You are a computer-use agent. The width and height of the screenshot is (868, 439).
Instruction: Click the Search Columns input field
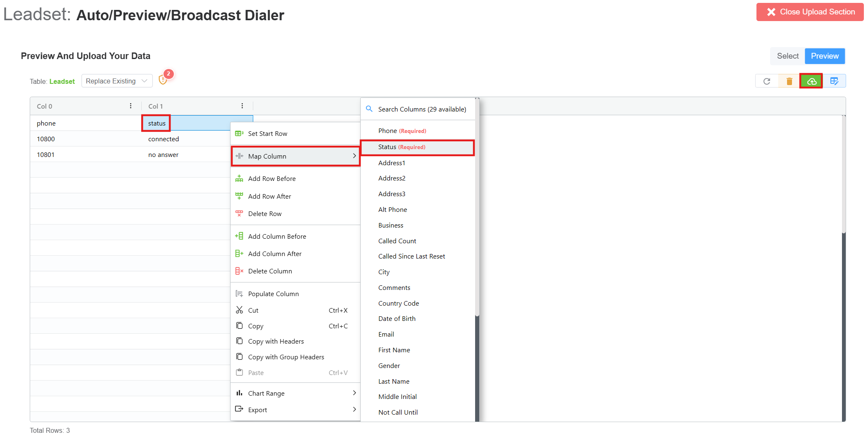[422, 109]
